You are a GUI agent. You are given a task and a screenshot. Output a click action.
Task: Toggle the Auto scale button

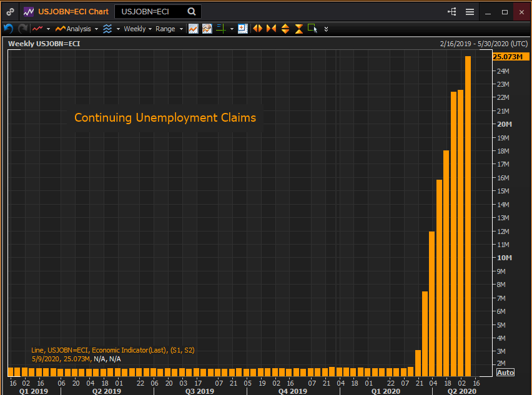pyautogui.click(x=505, y=373)
